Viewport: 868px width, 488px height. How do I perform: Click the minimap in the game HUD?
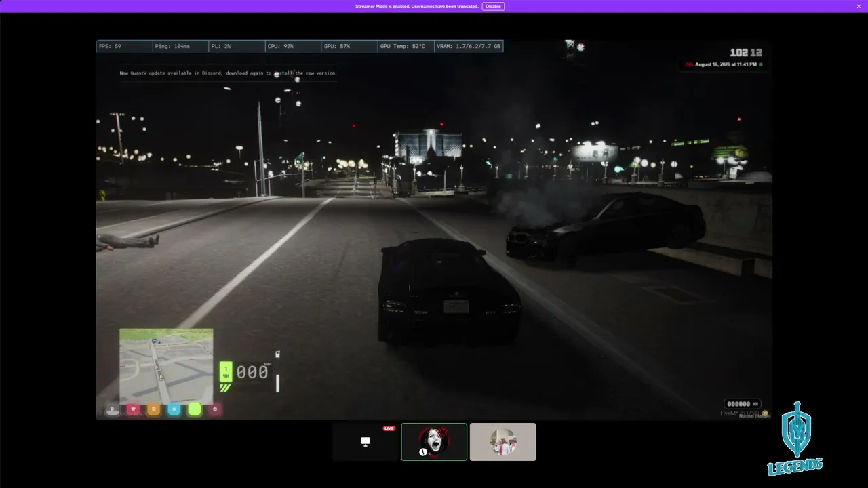[x=166, y=366]
